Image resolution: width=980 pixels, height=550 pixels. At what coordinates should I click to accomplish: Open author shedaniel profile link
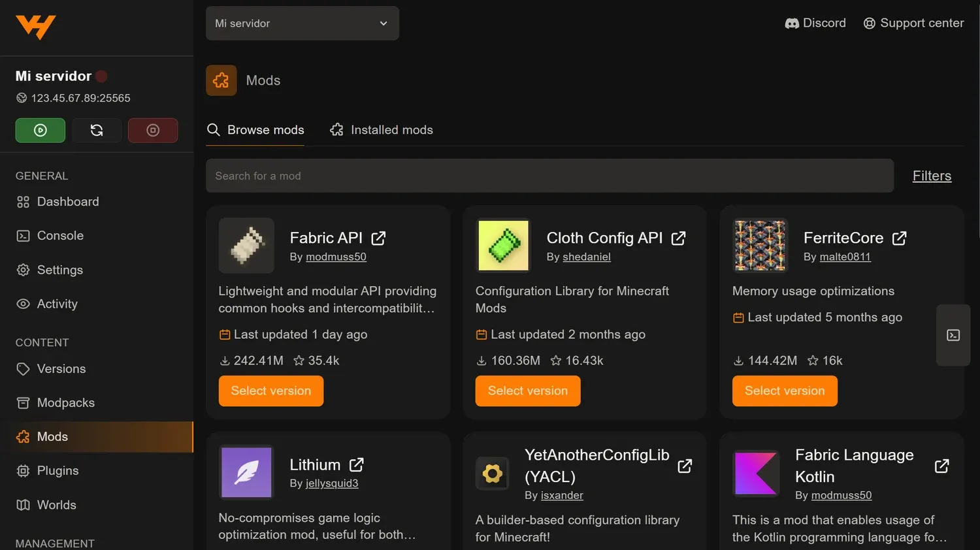[587, 257]
